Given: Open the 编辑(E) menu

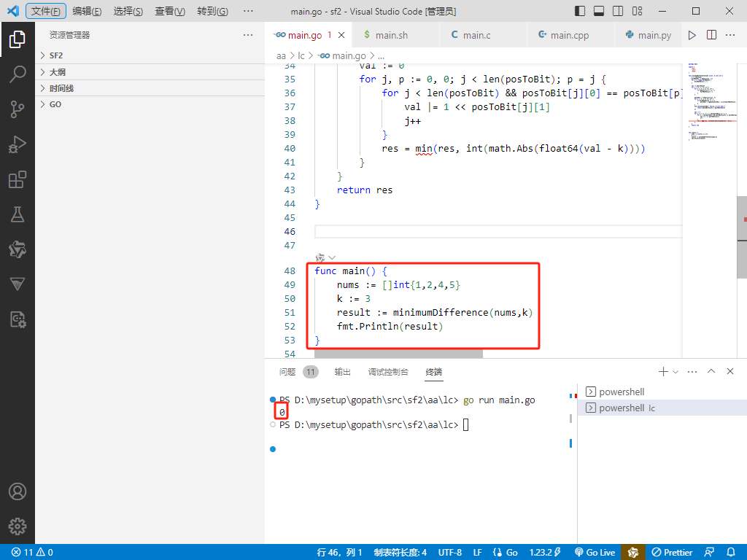Looking at the screenshot, I should click(x=87, y=11).
